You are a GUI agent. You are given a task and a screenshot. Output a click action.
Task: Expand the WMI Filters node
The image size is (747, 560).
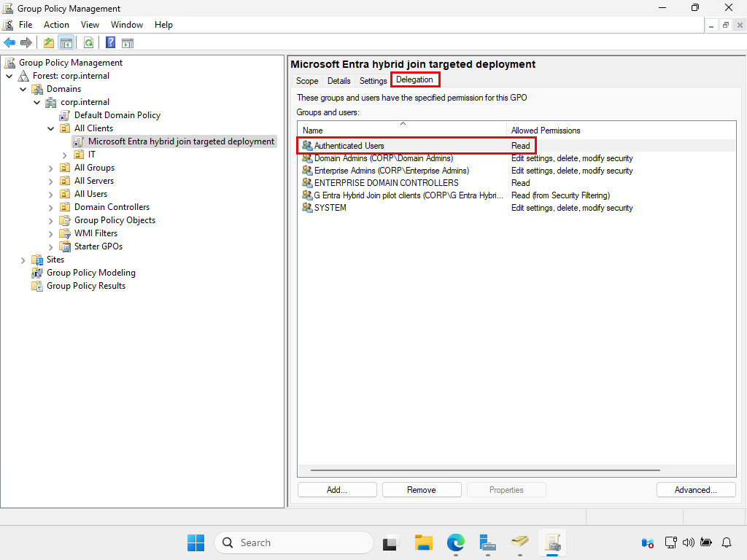point(50,234)
